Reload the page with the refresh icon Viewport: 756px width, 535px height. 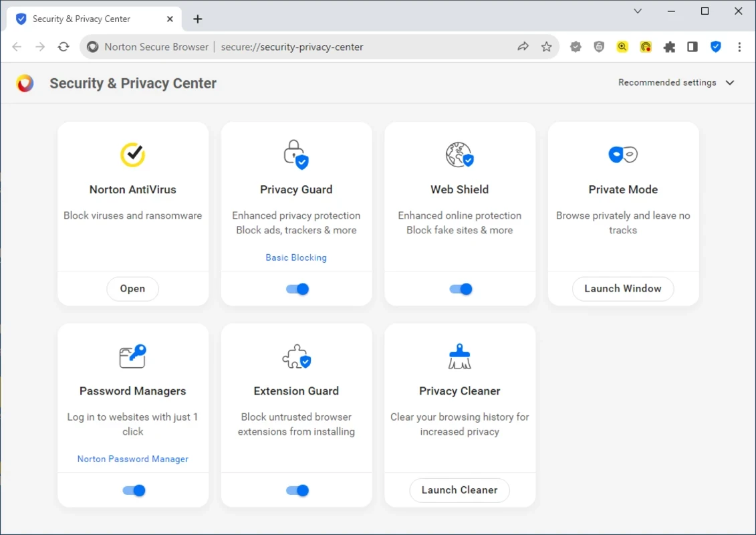pos(64,47)
